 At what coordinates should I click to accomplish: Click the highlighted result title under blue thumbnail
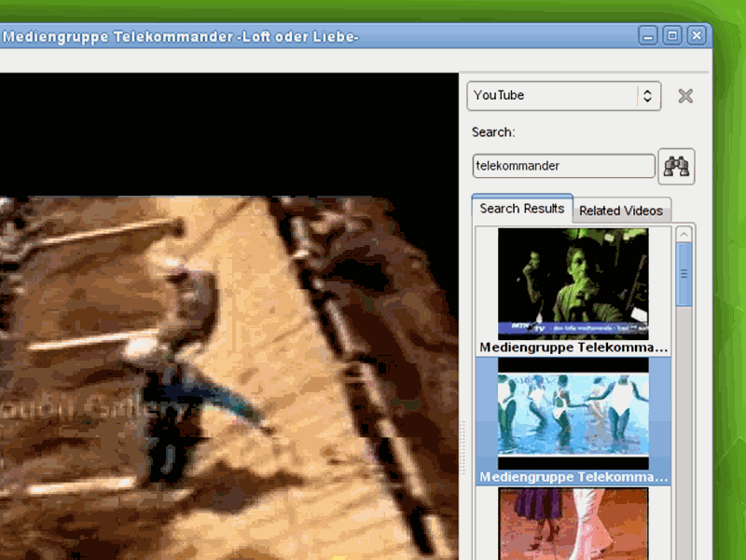tap(573, 477)
